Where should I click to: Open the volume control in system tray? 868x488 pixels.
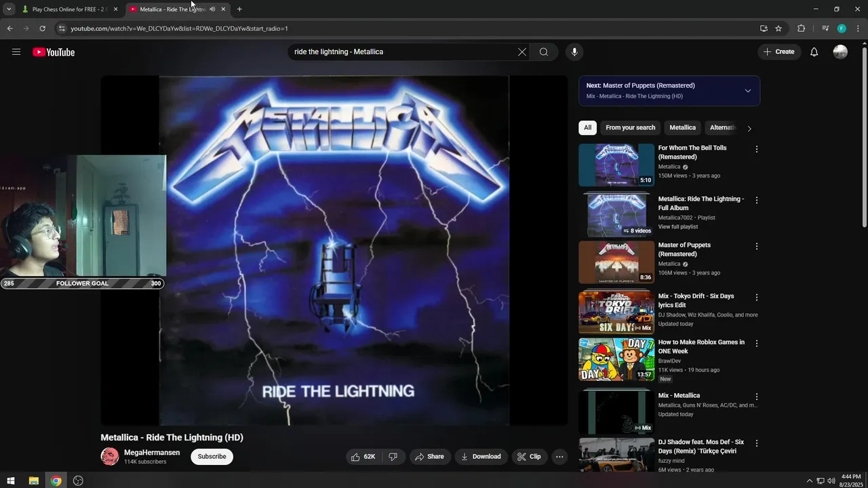coord(832,481)
